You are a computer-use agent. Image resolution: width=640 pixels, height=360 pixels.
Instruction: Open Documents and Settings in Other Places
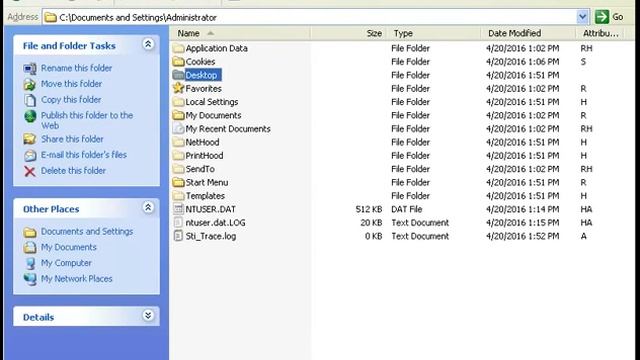click(87, 231)
